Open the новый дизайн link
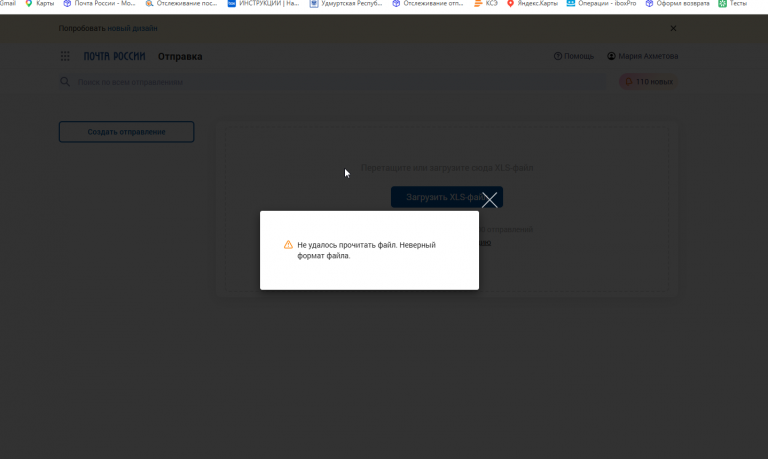This screenshot has width=768, height=459. coord(132,28)
